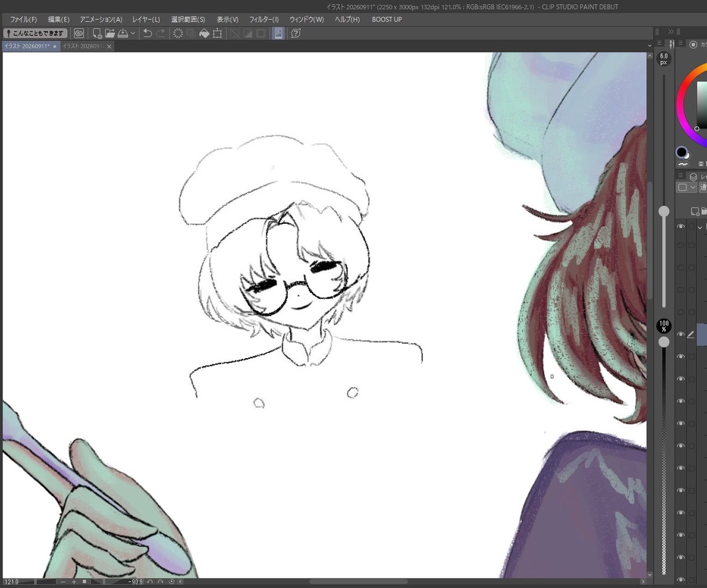707x588 pixels.
Task: Open the 編集(E) menu
Action: point(58,19)
